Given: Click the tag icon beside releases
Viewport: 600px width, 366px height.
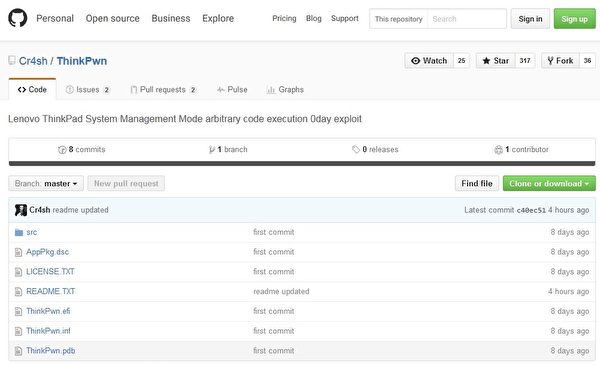Looking at the screenshot, I should [x=356, y=149].
